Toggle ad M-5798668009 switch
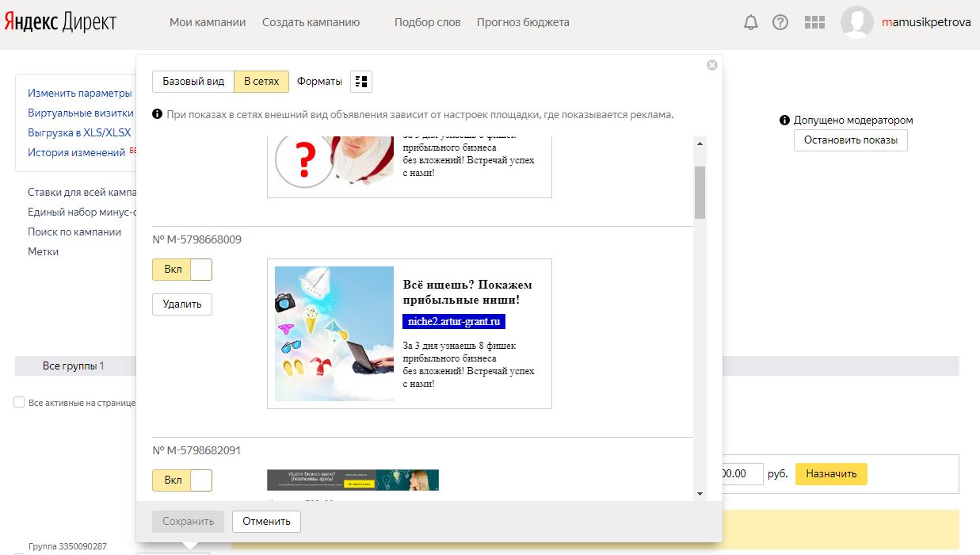This screenshot has height=555, width=980. 182,270
